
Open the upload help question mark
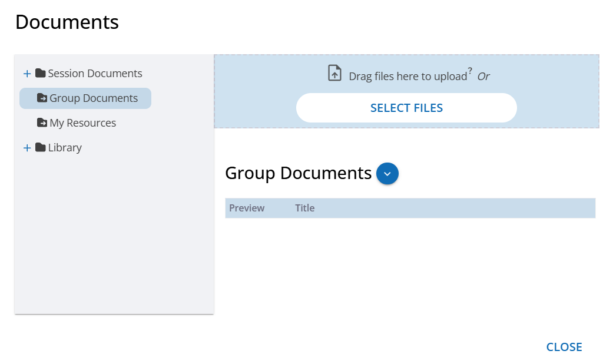pyautogui.click(x=470, y=71)
